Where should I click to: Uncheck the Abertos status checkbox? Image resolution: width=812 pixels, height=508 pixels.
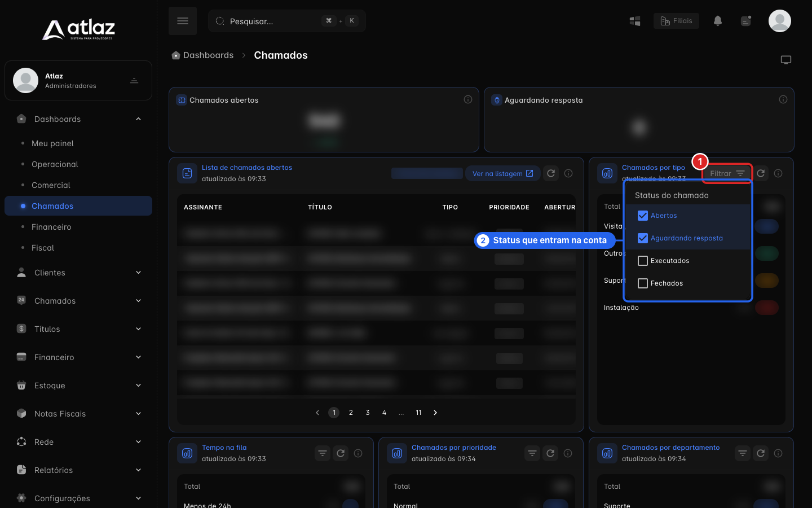[643, 216]
